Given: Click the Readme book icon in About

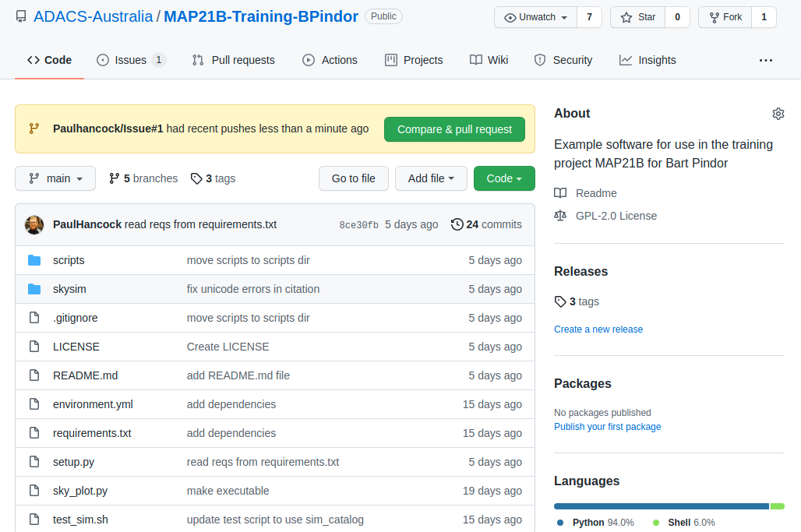Looking at the screenshot, I should pos(560,193).
